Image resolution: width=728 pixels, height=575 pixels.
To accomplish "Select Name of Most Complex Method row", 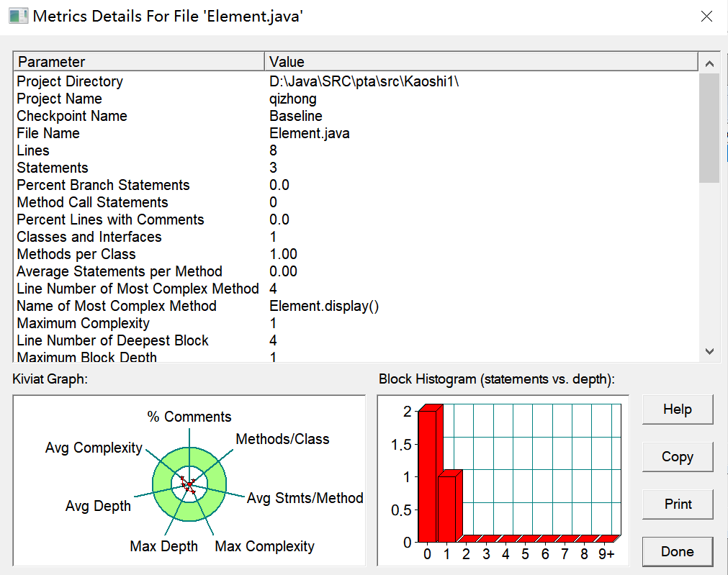I will 356,306.
